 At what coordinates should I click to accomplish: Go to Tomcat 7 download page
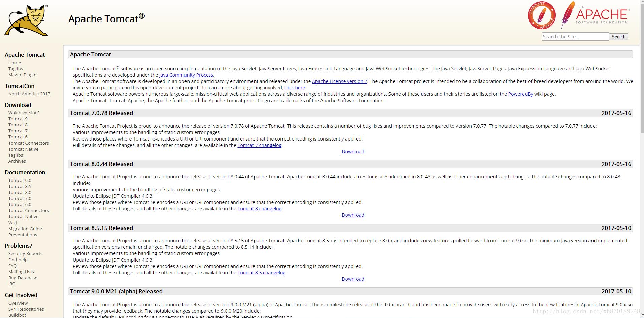click(18, 131)
